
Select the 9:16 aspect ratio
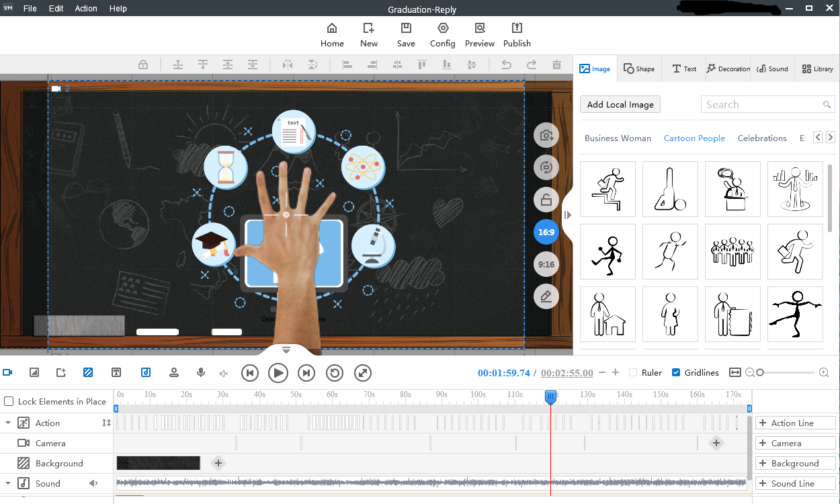coord(546,264)
